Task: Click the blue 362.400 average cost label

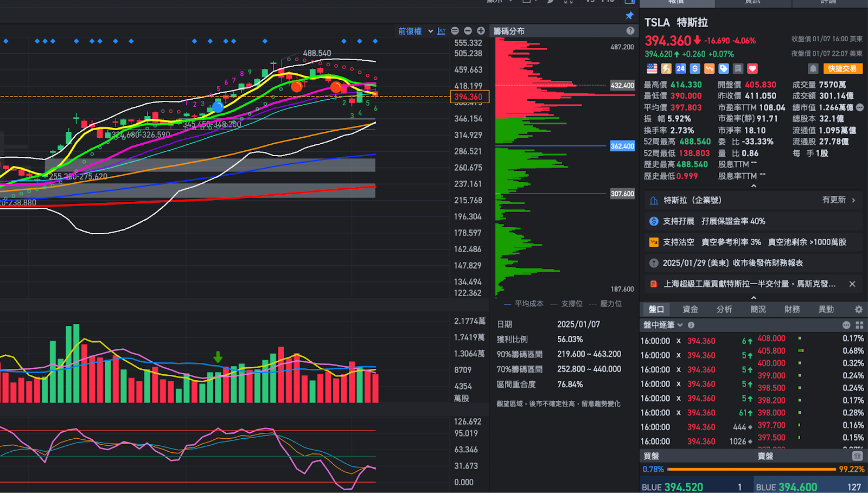Action: point(622,146)
